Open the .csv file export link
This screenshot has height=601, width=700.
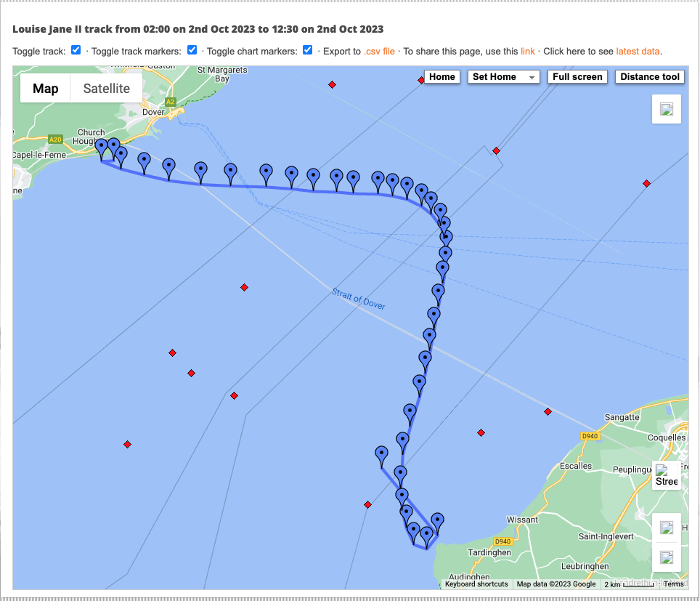point(380,51)
